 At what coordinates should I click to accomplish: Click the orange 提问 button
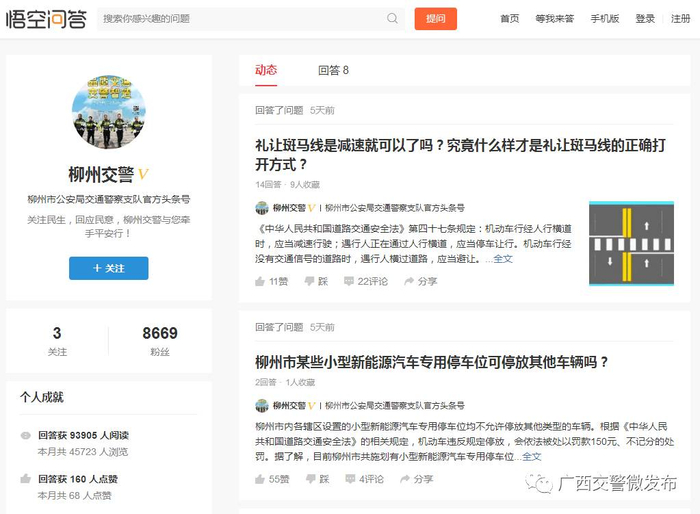click(x=435, y=19)
